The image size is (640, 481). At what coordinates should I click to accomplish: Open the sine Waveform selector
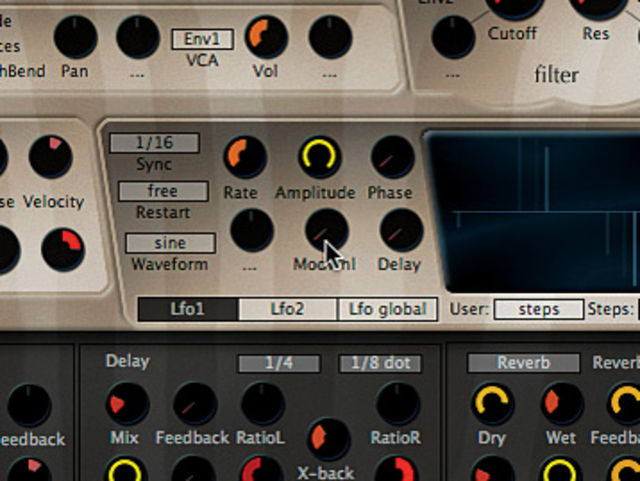coord(170,243)
